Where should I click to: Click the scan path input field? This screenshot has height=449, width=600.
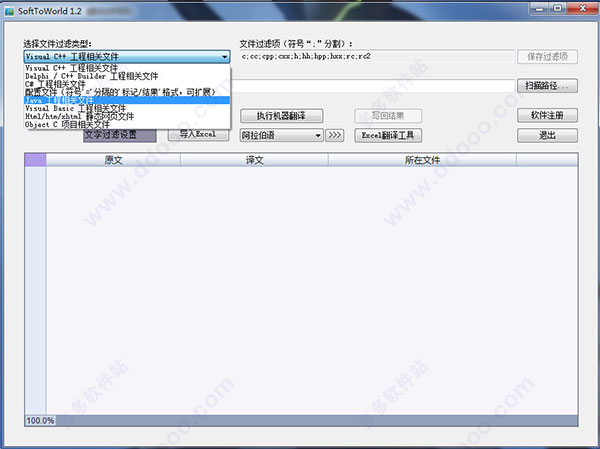coord(372,86)
